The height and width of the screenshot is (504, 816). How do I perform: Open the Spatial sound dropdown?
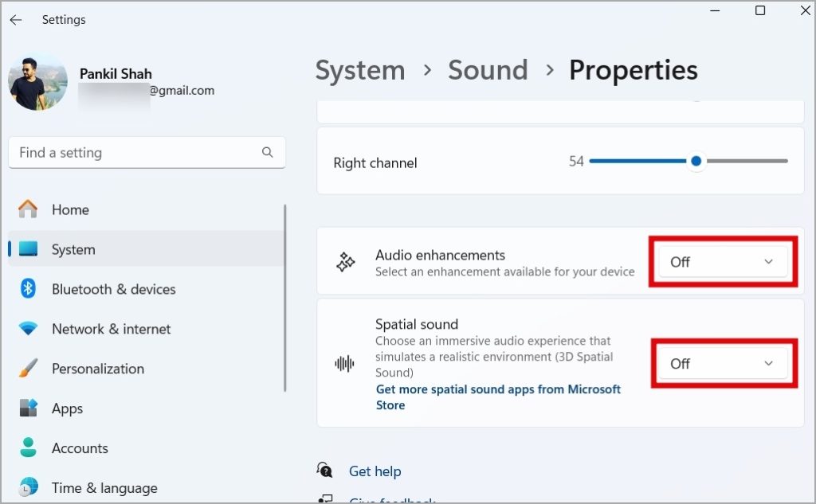tap(723, 364)
